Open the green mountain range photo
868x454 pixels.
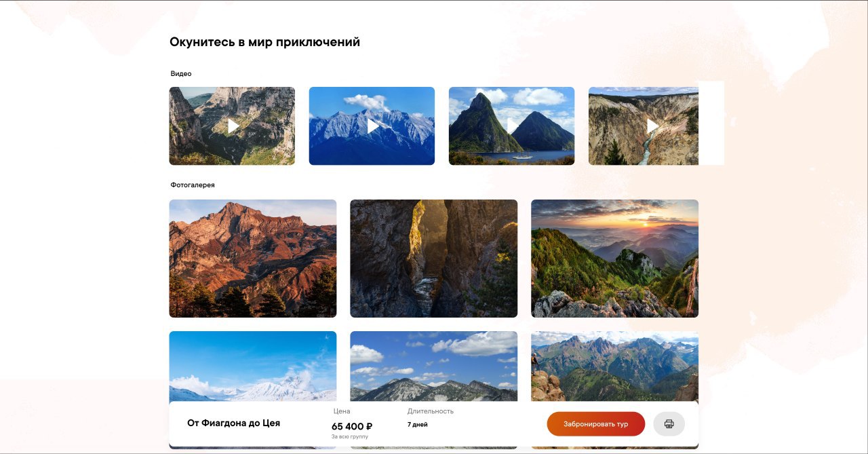614,366
